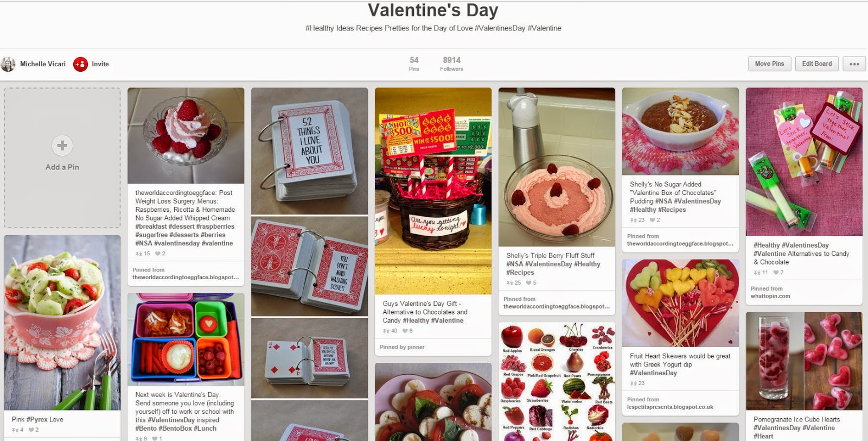
Task: Open the Pomegranate Ice Cube Hearts image
Action: [x=804, y=361]
